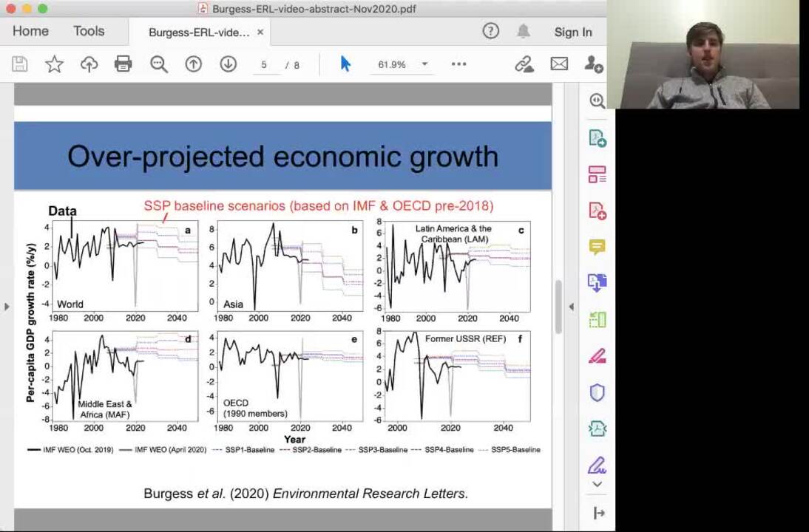Click the page number input field
The height and width of the screenshot is (532, 809).
(x=264, y=65)
